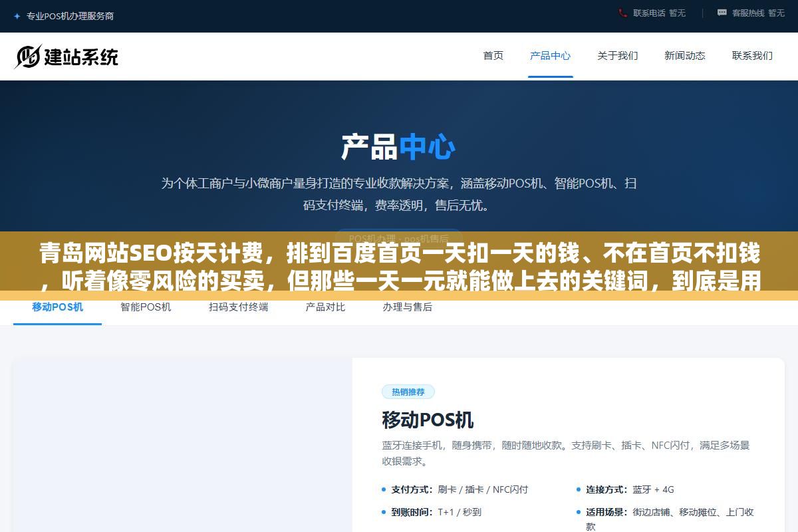Click the 移动POS机 product card heading

pyautogui.click(x=428, y=420)
